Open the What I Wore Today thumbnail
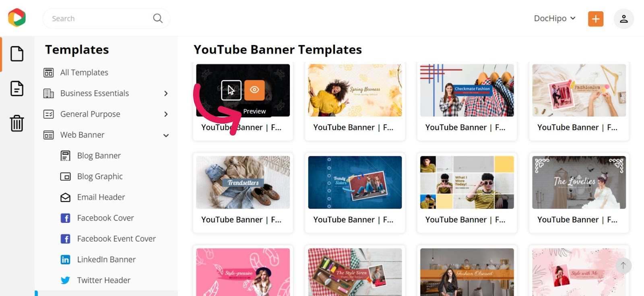Screen dimensions: 644x296 pos(467,182)
